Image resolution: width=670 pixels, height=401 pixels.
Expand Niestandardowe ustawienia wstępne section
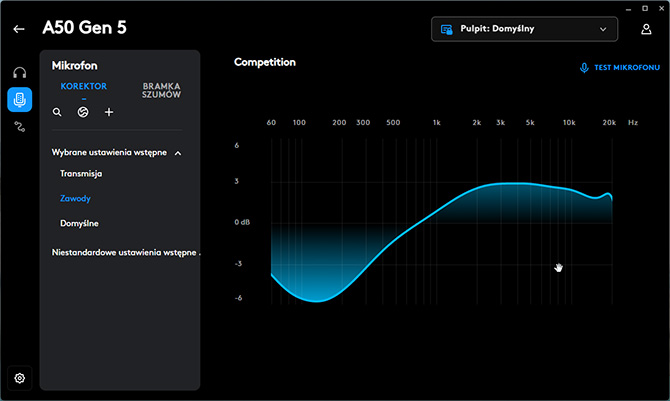click(126, 253)
